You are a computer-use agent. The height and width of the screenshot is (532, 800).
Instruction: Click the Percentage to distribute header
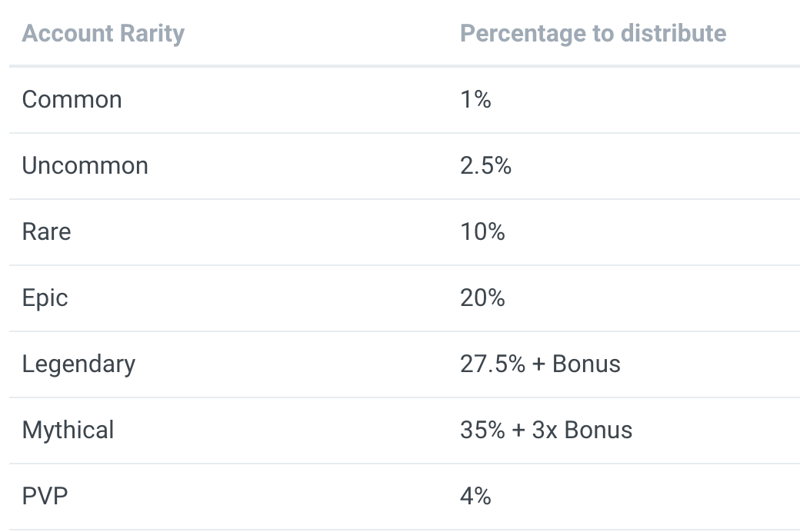(592, 34)
